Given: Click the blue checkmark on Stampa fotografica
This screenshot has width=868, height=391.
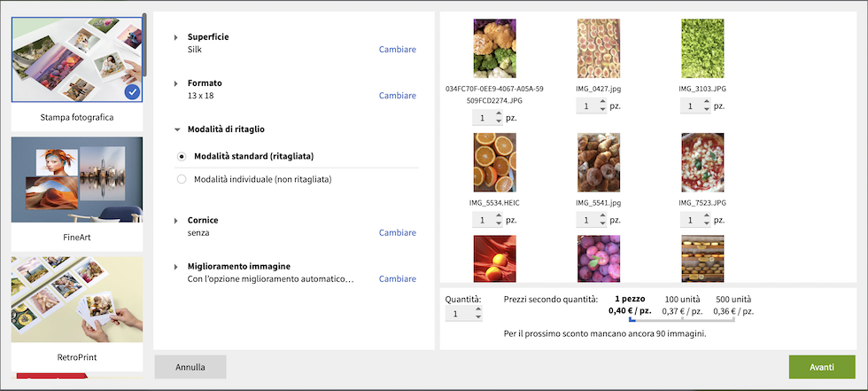Looking at the screenshot, I should (132, 91).
